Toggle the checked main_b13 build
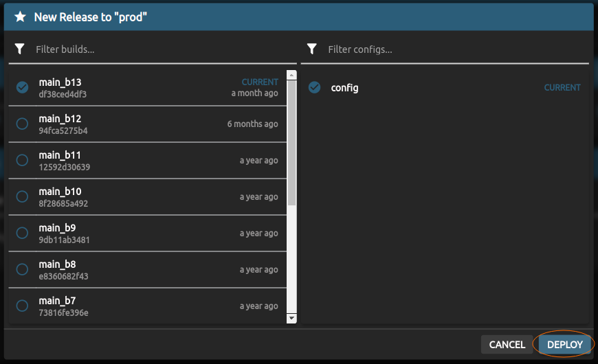Viewport: 598px width, 364px height. (22, 87)
